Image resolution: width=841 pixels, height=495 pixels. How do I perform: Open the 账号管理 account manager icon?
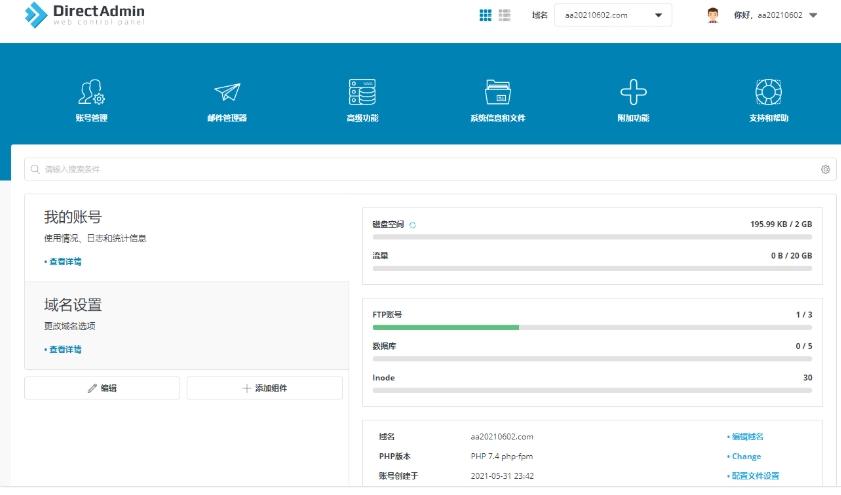pyautogui.click(x=91, y=93)
